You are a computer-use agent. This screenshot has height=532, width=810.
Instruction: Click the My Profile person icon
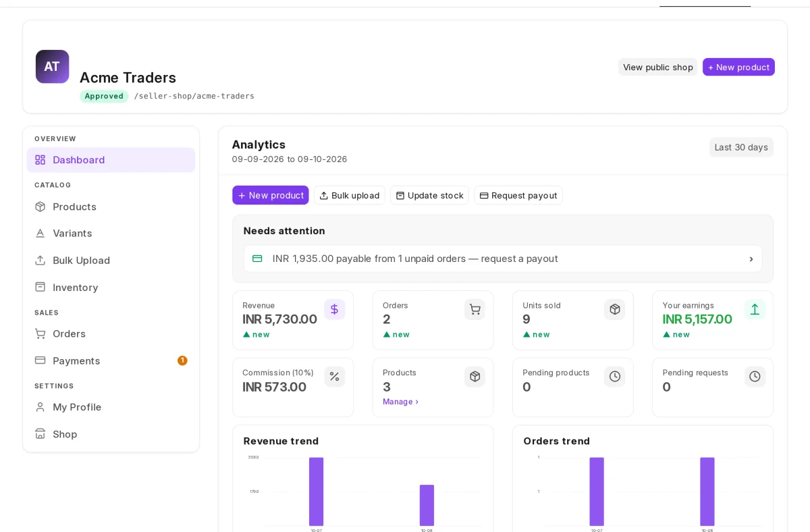pyautogui.click(x=40, y=407)
